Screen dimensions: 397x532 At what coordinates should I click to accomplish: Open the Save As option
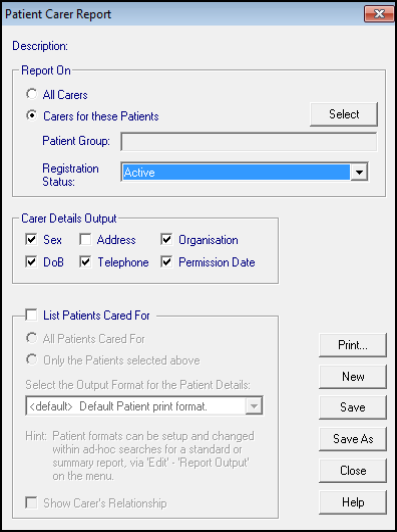(353, 439)
